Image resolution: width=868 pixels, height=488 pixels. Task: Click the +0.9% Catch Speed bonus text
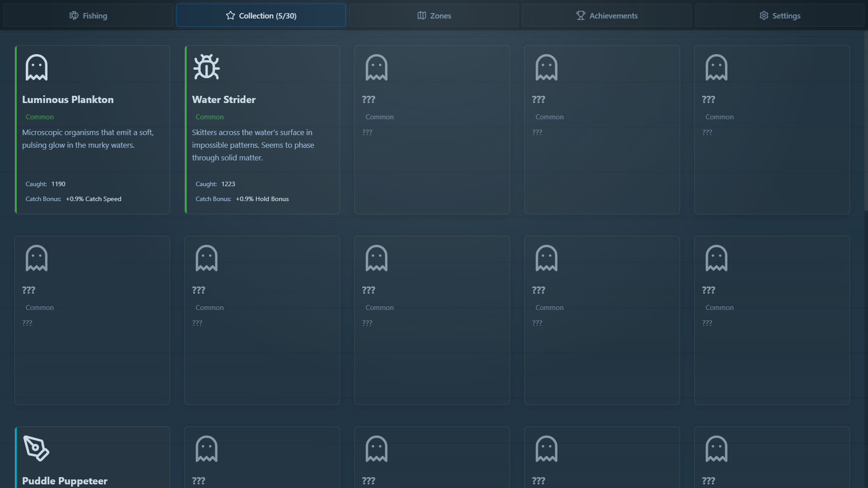tap(94, 199)
